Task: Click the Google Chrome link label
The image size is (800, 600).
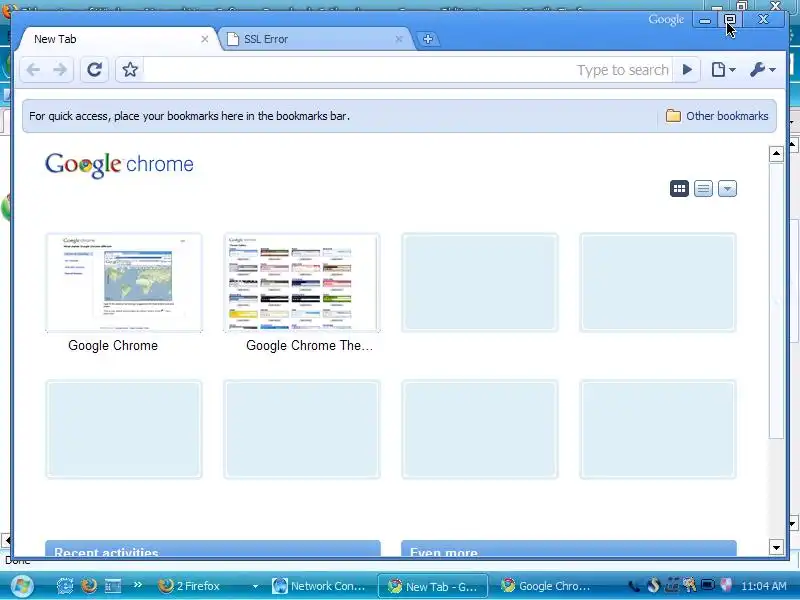Action: coord(113,345)
